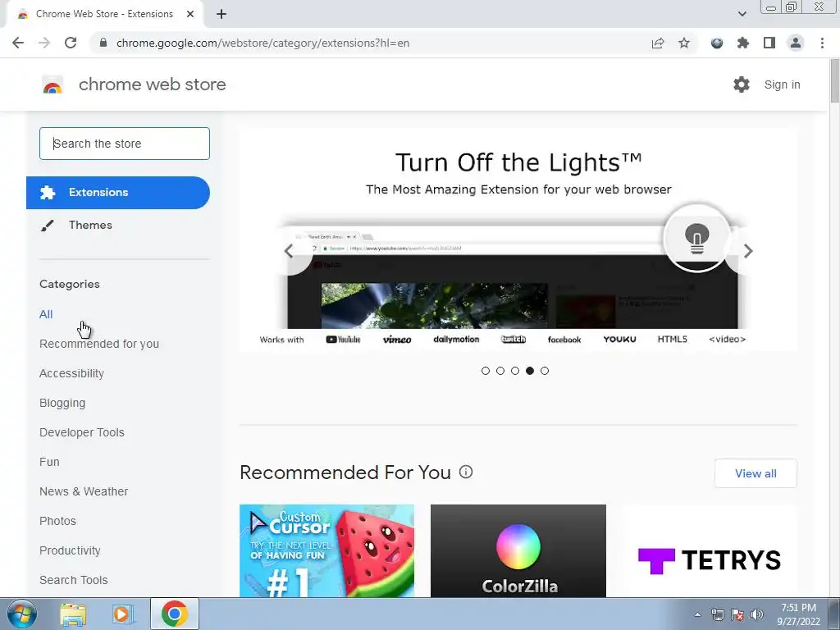Viewport: 840px width, 630px height.
Task: Open the Custom Cursor extension card
Action: [x=326, y=550]
